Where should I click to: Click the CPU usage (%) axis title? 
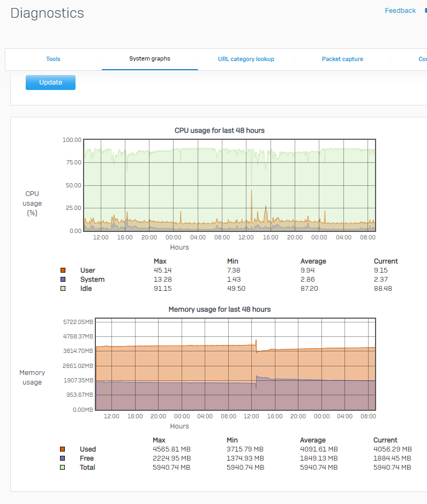[32, 203]
